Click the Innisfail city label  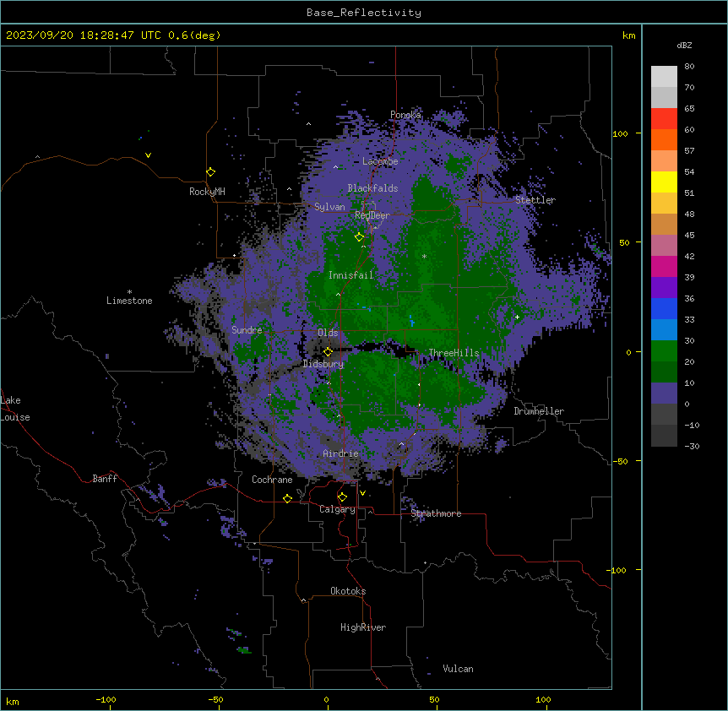pyautogui.click(x=350, y=275)
